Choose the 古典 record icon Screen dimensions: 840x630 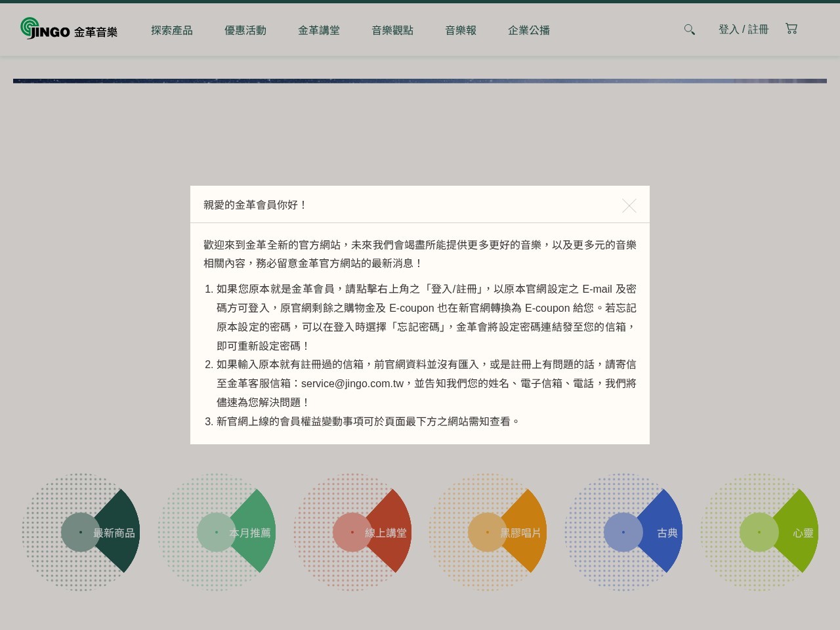click(623, 532)
